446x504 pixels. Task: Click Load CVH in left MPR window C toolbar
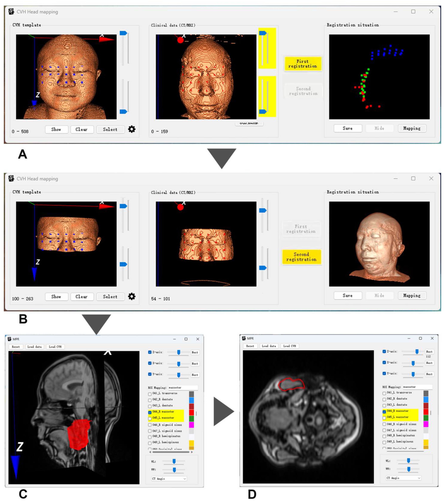tap(55, 347)
